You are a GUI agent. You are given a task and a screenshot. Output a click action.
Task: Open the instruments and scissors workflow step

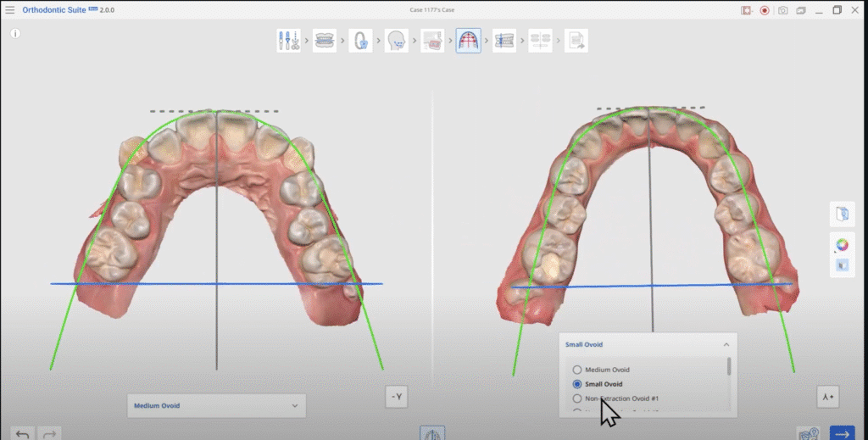pyautogui.click(x=288, y=41)
